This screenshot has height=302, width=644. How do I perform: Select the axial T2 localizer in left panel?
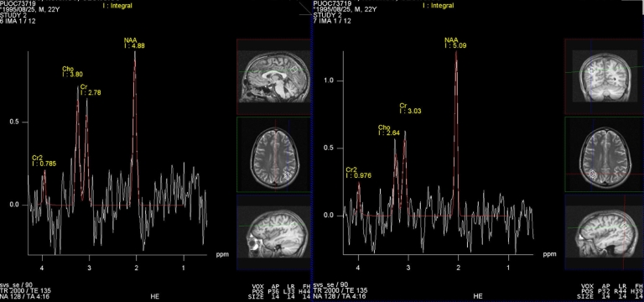pyautogui.click(x=273, y=154)
